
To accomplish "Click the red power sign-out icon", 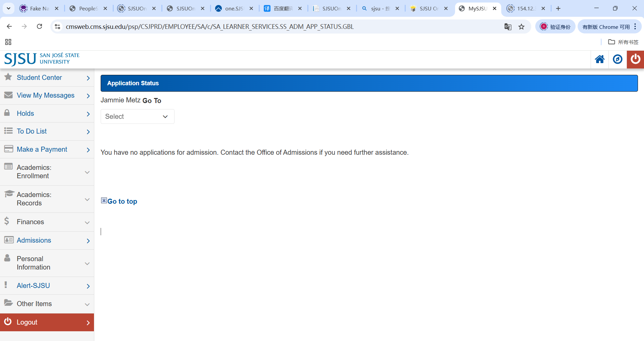I will (x=635, y=59).
